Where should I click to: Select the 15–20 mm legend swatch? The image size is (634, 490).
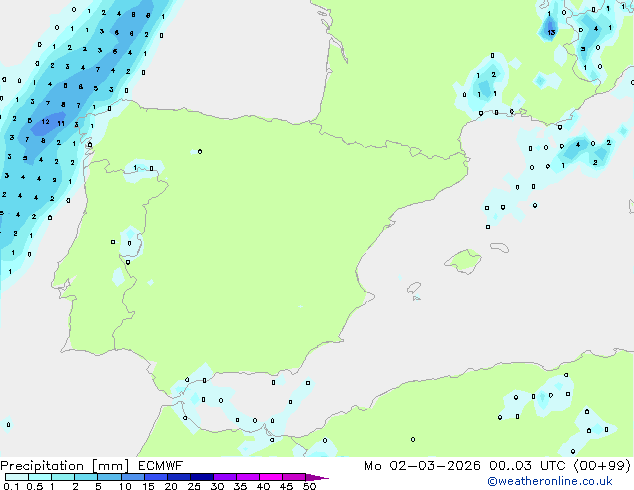tap(155, 477)
